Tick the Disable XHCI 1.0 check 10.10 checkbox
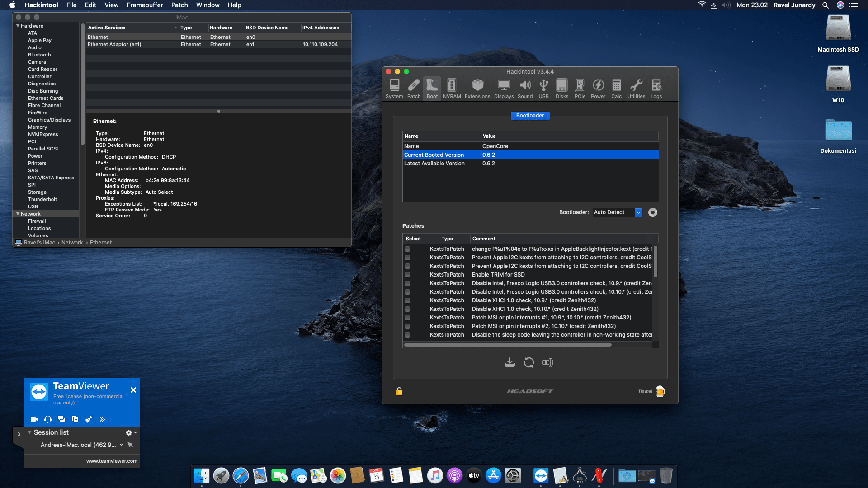Screen dimensions: 868x488 [x=407, y=309]
